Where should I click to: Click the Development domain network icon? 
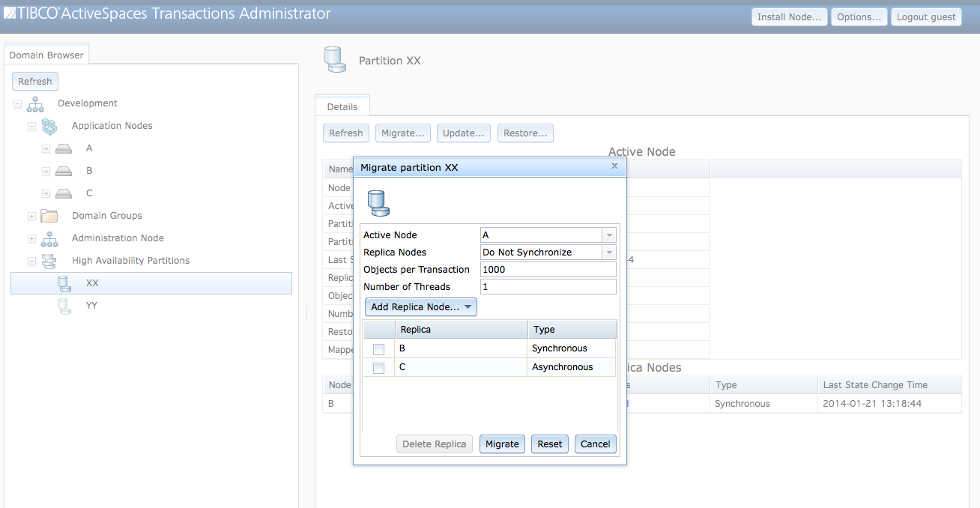click(34, 103)
